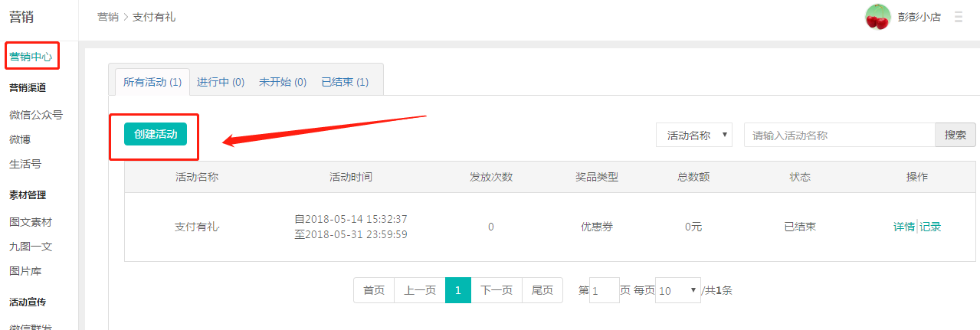Select the 所有活动 (1) tab
Viewport: 980px width, 330px height.
152,82
